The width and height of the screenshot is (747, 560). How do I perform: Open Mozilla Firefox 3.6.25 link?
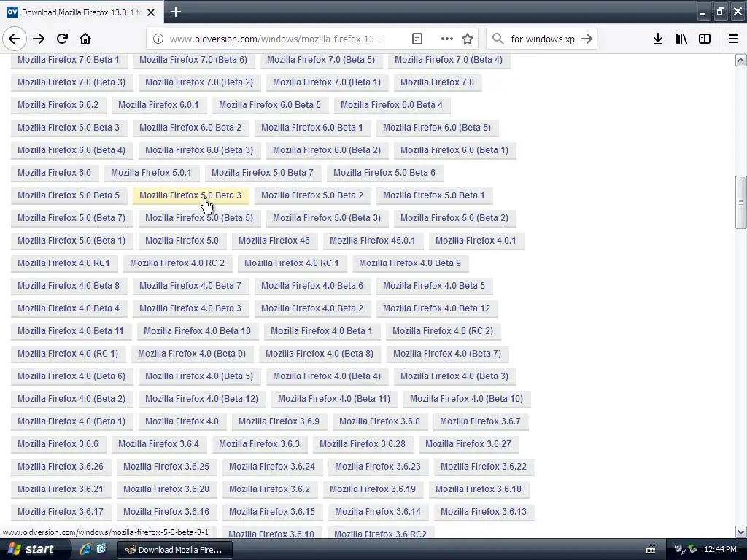[166, 467]
